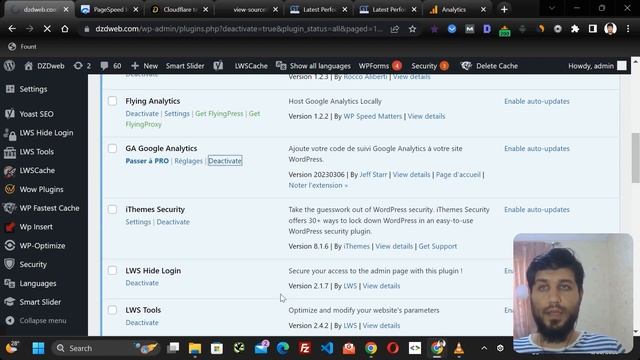Viewport: 640px width, 360px height.
Task: Click Passer à PRO link
Action: (147, 161)
